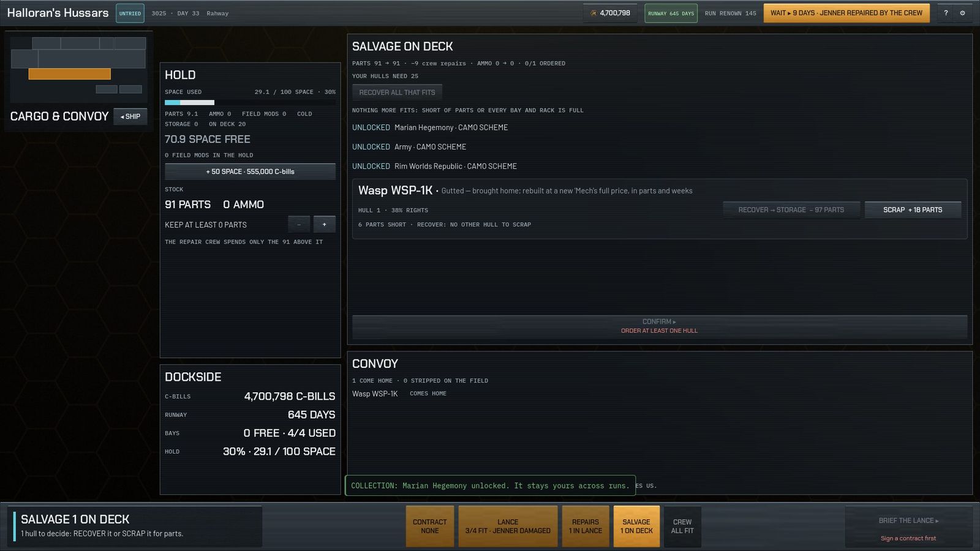
Task: Select Wasp WSP-1K in the Convoy list
Action: [375, 394]
